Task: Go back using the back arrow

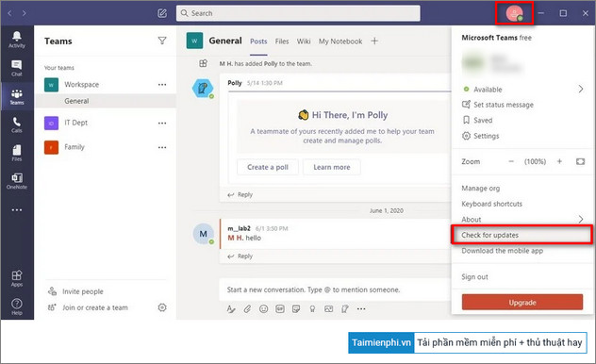Action: (x=9, y=13)
